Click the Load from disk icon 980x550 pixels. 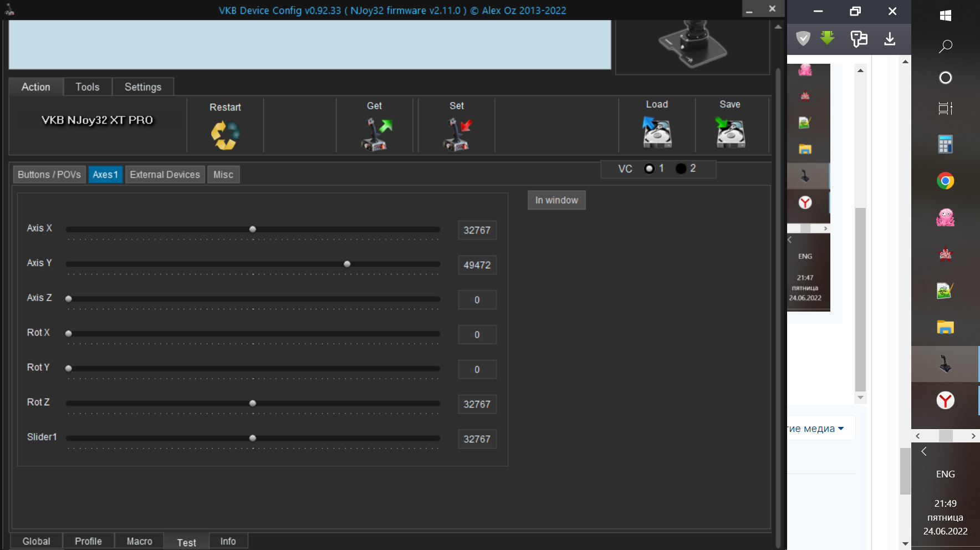[x=657, y=133]
